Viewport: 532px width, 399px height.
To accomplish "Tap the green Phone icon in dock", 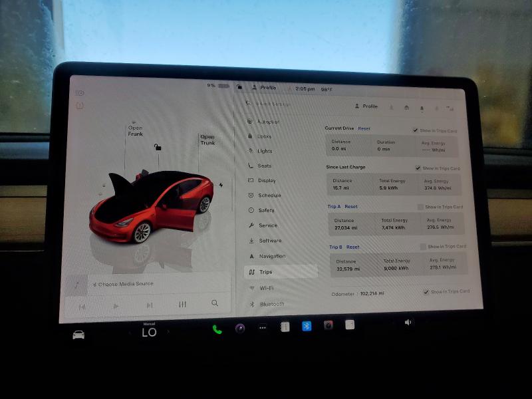I will point(217,329).
